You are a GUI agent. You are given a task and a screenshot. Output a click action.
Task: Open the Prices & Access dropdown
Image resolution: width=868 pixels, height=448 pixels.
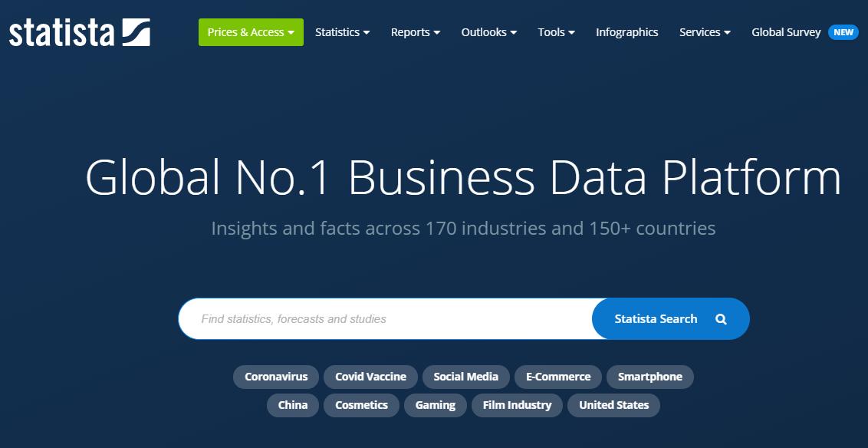click(x=251, y=32)
